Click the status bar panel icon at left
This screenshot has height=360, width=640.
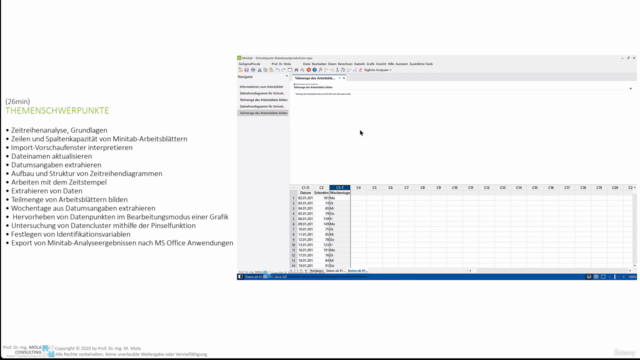point(240,277)
